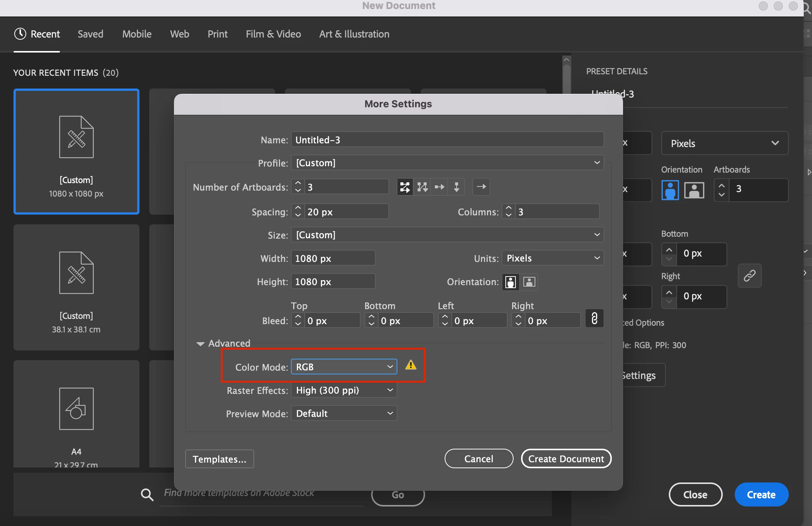
Task: Open the Raster Effects dropdown
Action: (x=344, y=390)
